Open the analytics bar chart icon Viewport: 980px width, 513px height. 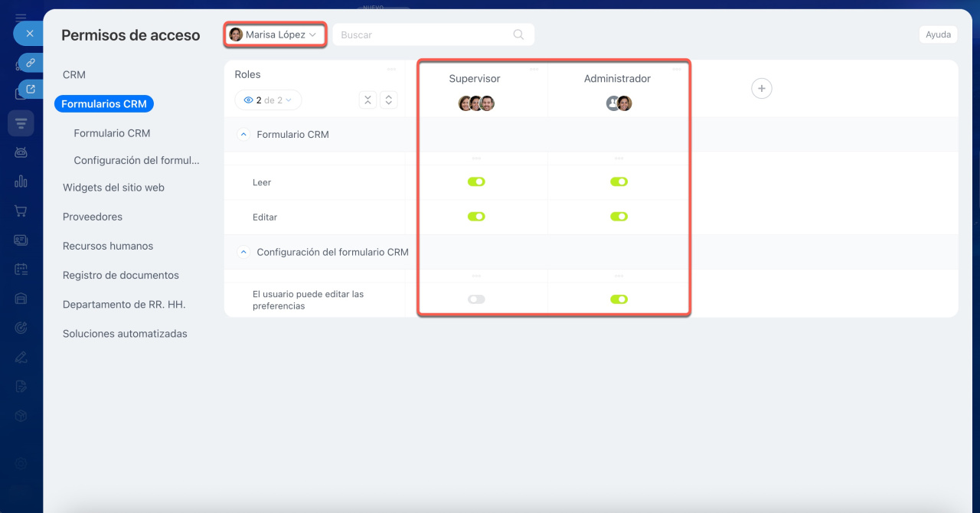click(x=21, y=181)
